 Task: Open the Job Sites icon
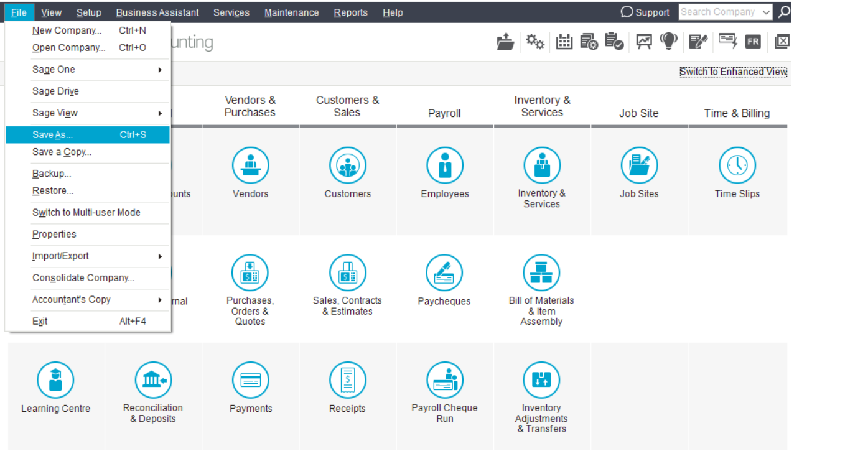639,165
